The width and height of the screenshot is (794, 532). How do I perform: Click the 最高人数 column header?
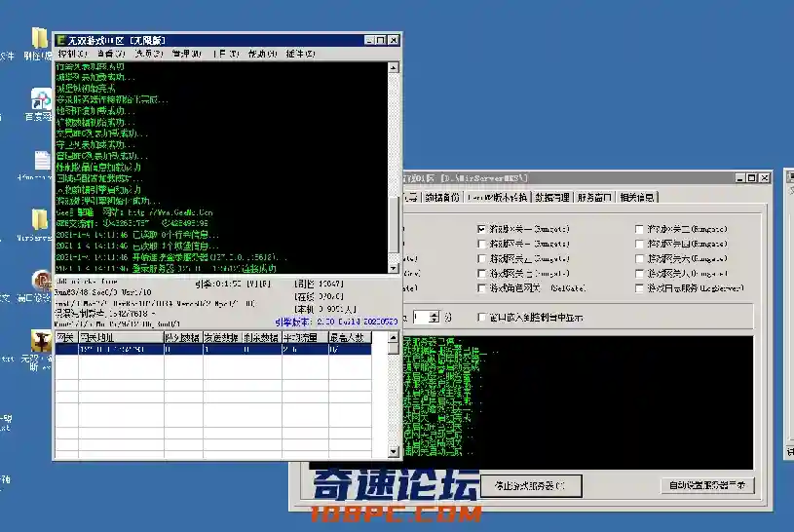click(350, 337)
